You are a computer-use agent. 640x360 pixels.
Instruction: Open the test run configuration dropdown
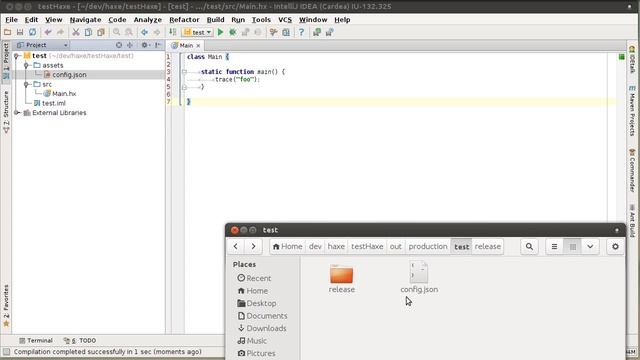point(198,32)
